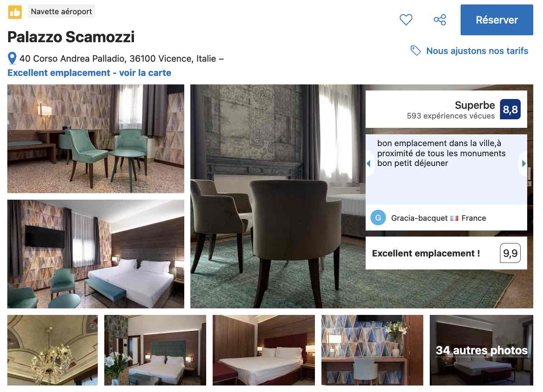Click the 8,8 review score badge

click(x=510, y=109)
